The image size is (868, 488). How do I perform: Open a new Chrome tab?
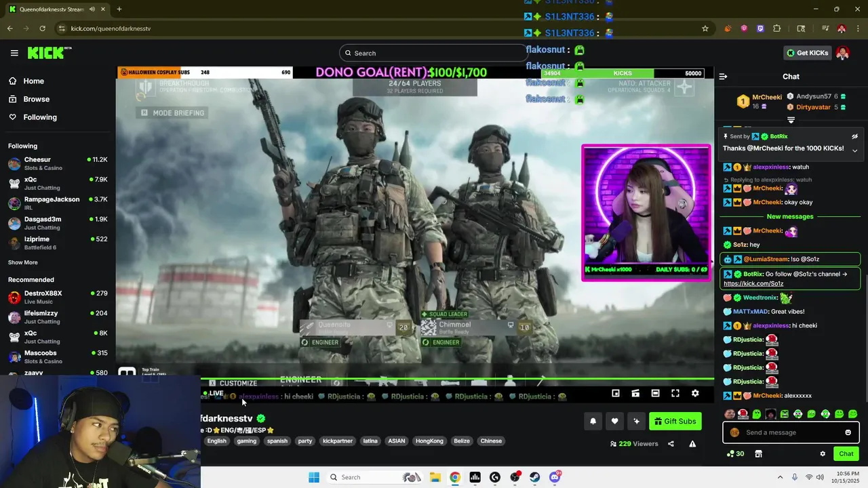pos(119,9)
